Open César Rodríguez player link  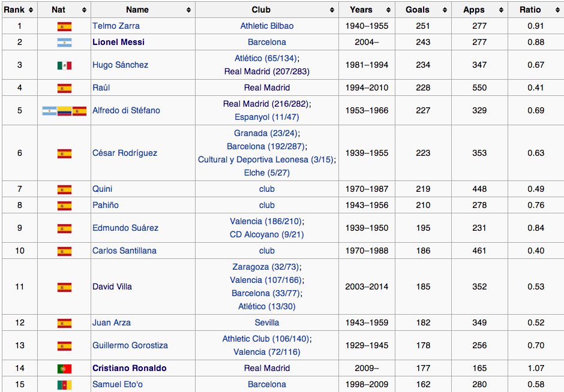click(125, 153)
